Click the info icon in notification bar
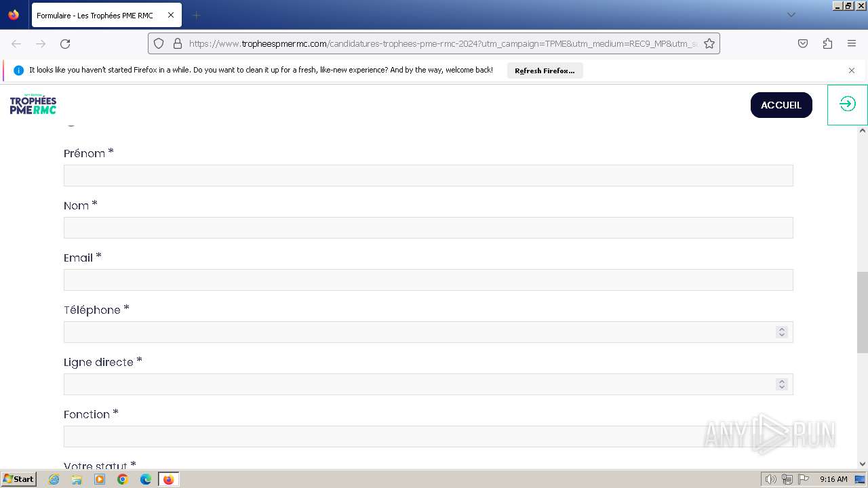This screenshot has height=488, width=868. click(18, 70)
